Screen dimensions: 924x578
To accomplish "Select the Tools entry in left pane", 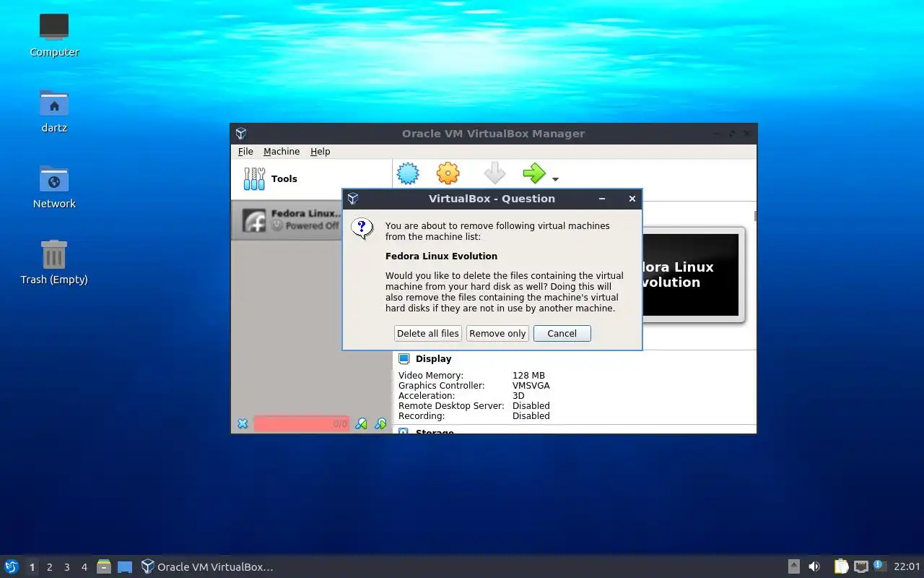I will point(311,179).
